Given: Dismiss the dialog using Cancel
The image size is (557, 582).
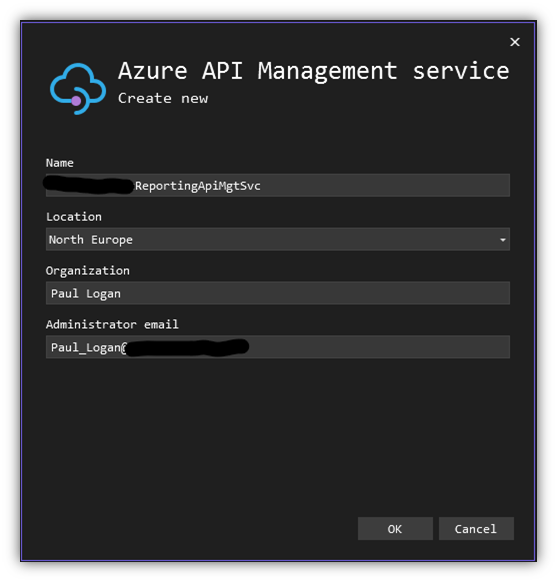Looking at the screenshot, I should point(476,529).
